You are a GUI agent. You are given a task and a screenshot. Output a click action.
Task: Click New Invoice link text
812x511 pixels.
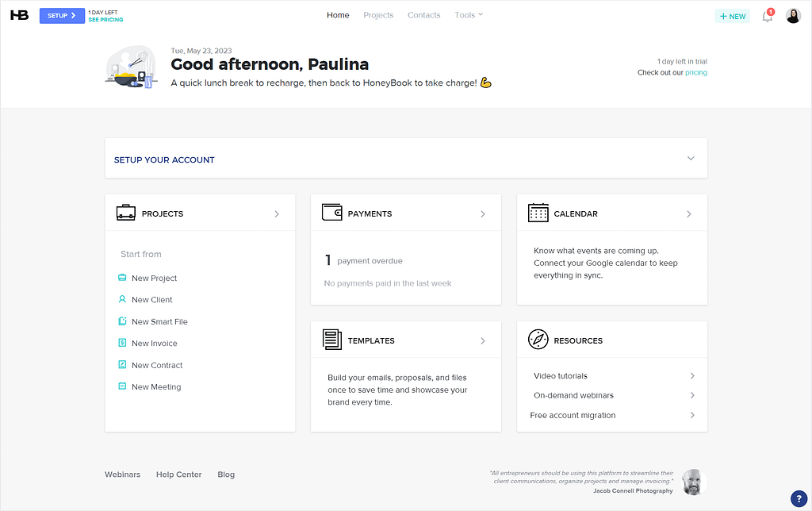coord(155,343)
